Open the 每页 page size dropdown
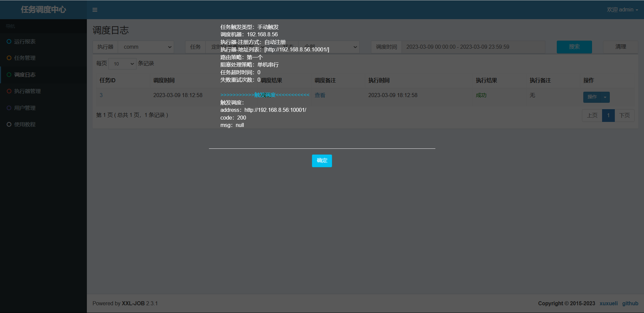Image resolution: width=644 pixels, height=313 pixels. [x=123, y=64]
